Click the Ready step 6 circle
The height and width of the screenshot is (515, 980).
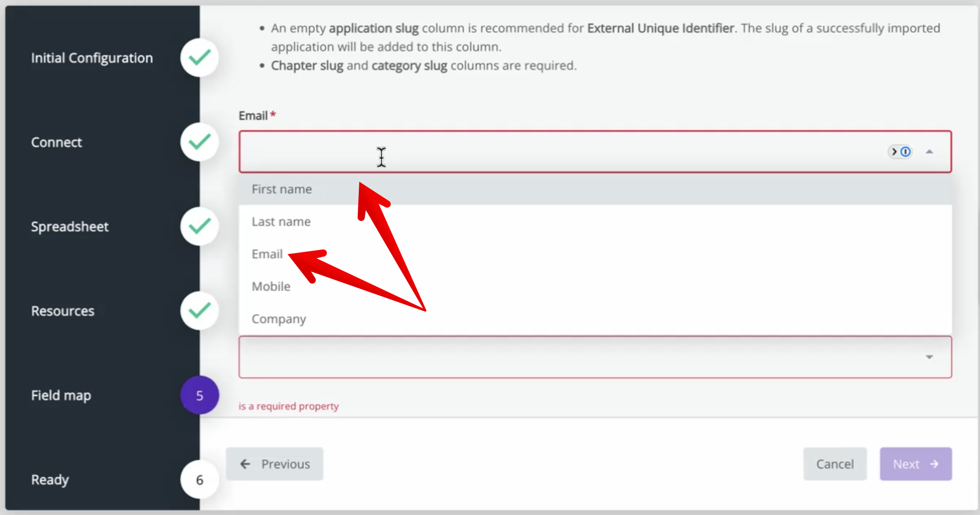click(x=200, y=480)
